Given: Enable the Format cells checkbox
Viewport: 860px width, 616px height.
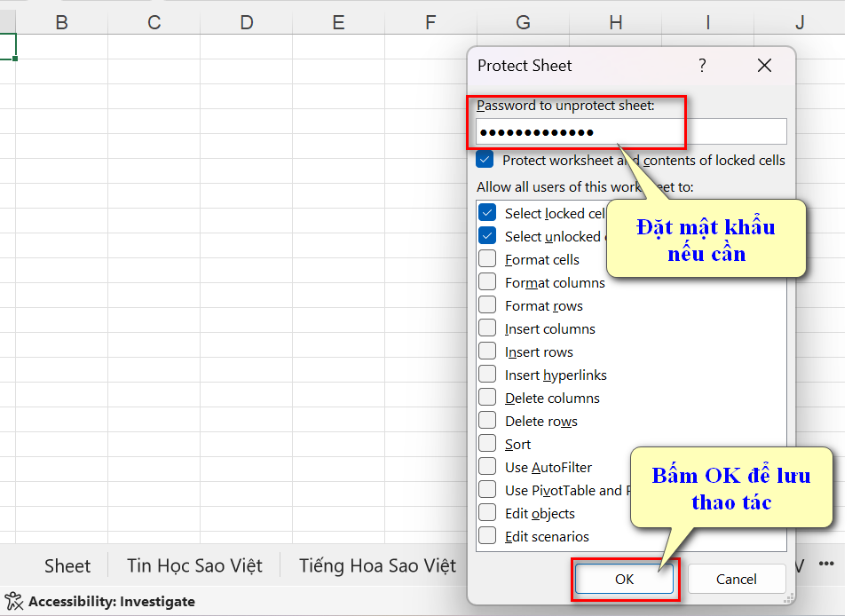Looking at the screenshot, I should click(487, 259).
